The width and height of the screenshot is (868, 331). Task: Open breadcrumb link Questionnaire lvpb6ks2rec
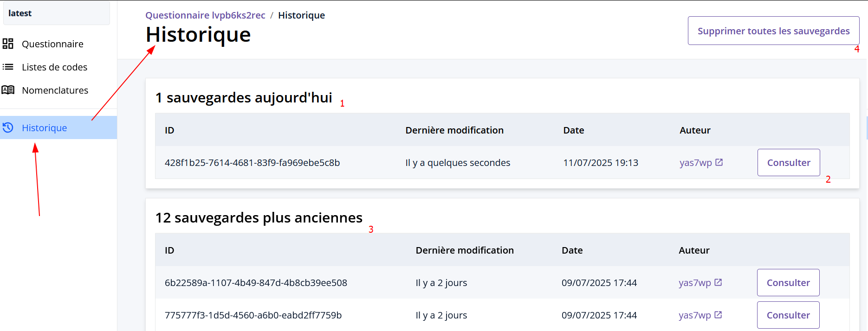(205, 15)
